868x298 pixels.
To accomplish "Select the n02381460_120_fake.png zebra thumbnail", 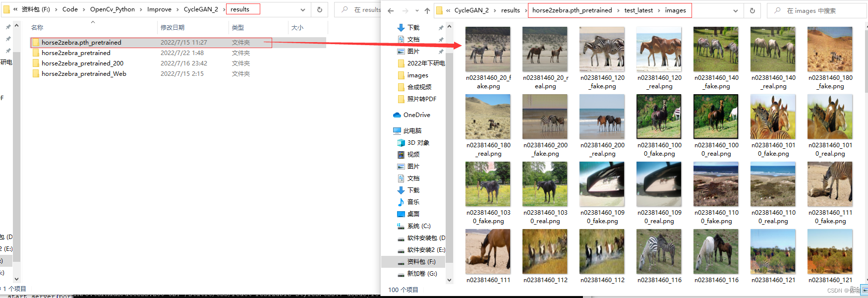I will point(602,49).
